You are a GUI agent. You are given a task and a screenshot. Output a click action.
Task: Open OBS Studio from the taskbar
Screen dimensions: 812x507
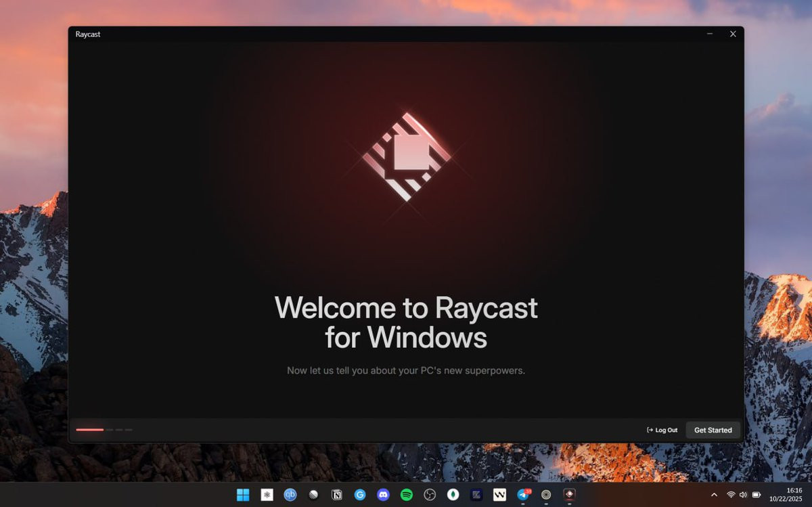click(x=429, y=495)
